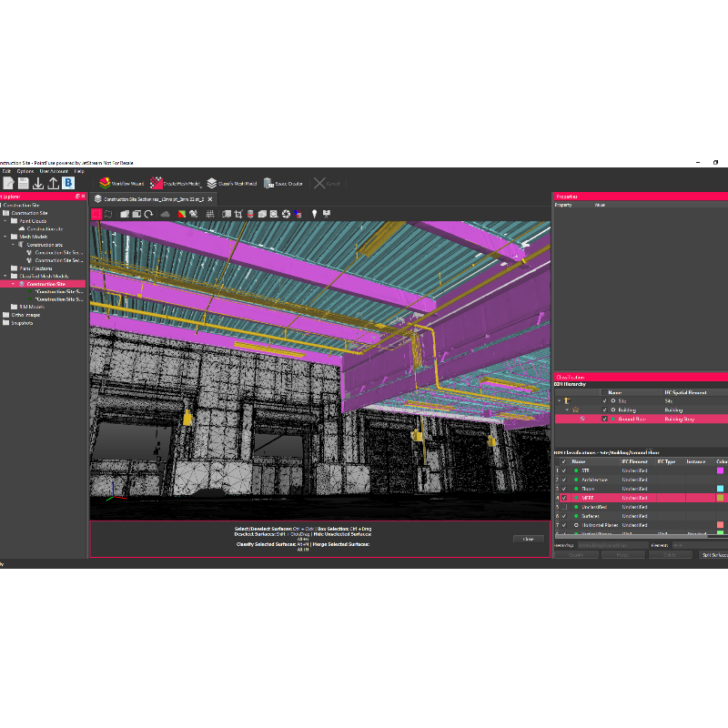Collapse the Site node in BIM Hierarchy
The width and height of the screenshot is (728, 728).
pyautogui.click(x=559, y=400)
